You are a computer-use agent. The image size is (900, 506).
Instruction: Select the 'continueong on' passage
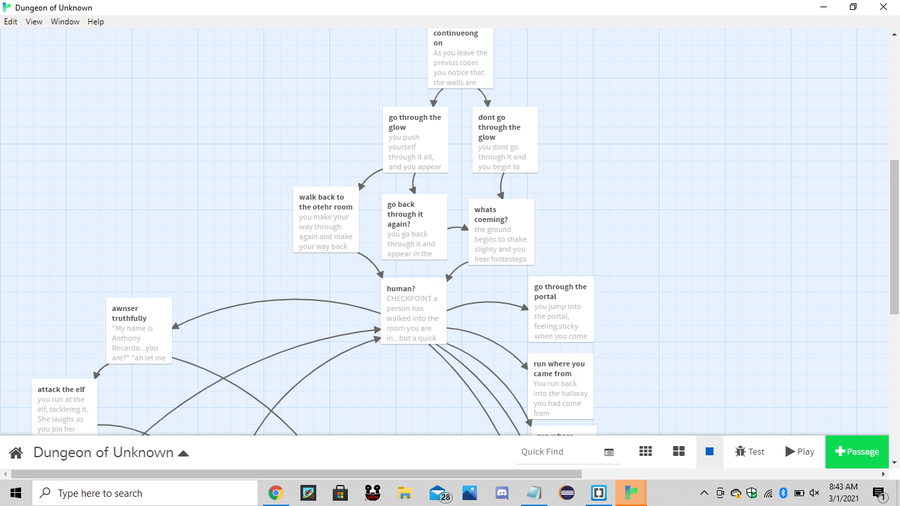(460, 57)
